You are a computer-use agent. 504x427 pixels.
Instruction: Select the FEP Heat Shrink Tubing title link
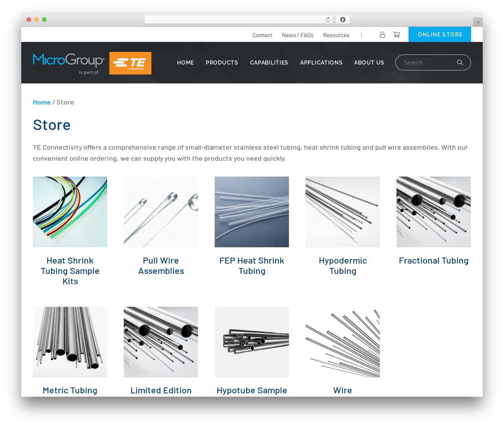pyautogui.click(x=252, y=266)
